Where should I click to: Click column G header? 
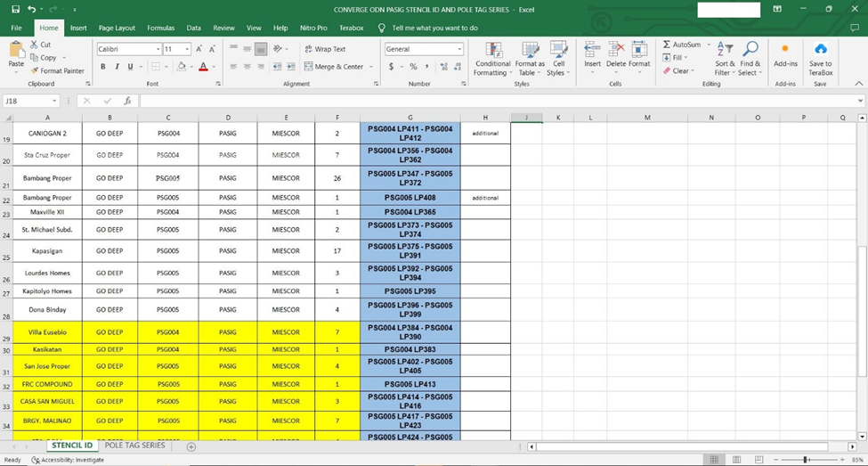click(410, 118)
